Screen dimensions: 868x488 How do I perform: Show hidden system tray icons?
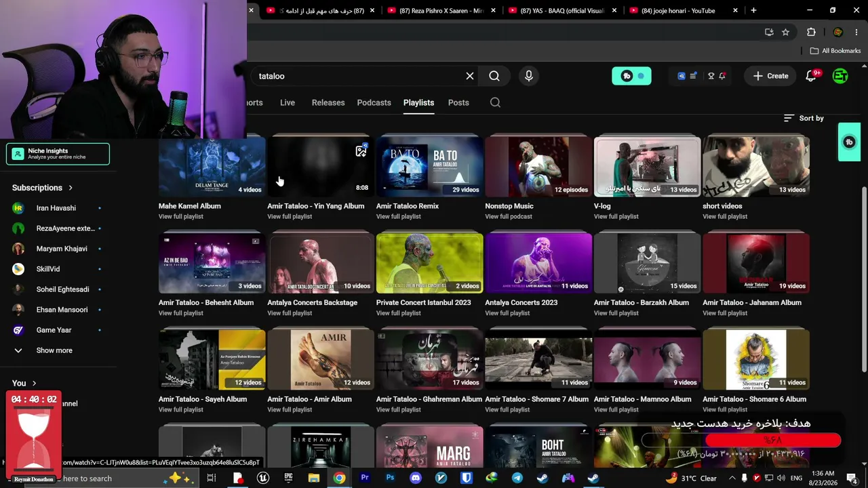pyautogui.click(x=734, y=478)
